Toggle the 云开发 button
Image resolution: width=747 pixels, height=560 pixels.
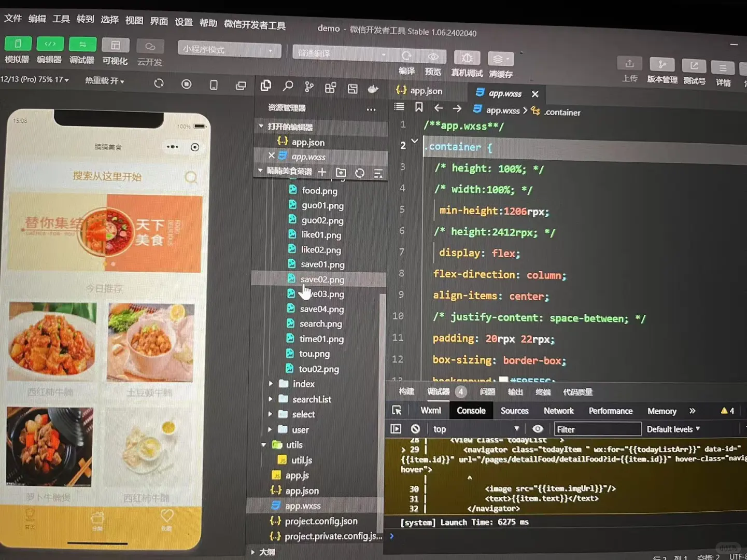point(150,47)
